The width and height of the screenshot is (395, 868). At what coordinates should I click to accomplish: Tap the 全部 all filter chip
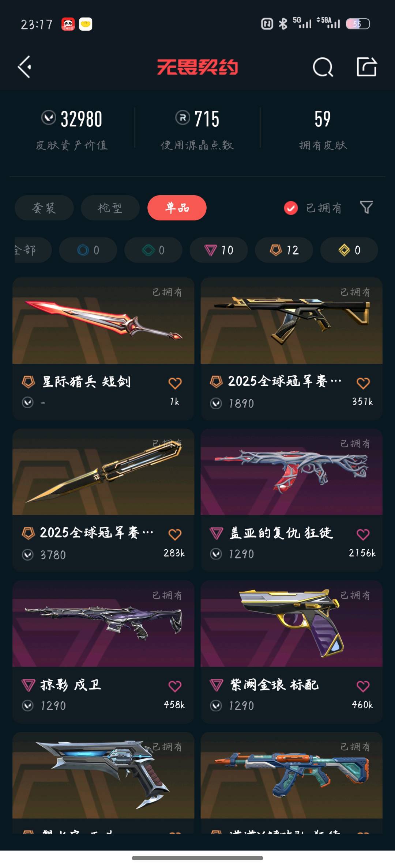click(x=32, y=250)
